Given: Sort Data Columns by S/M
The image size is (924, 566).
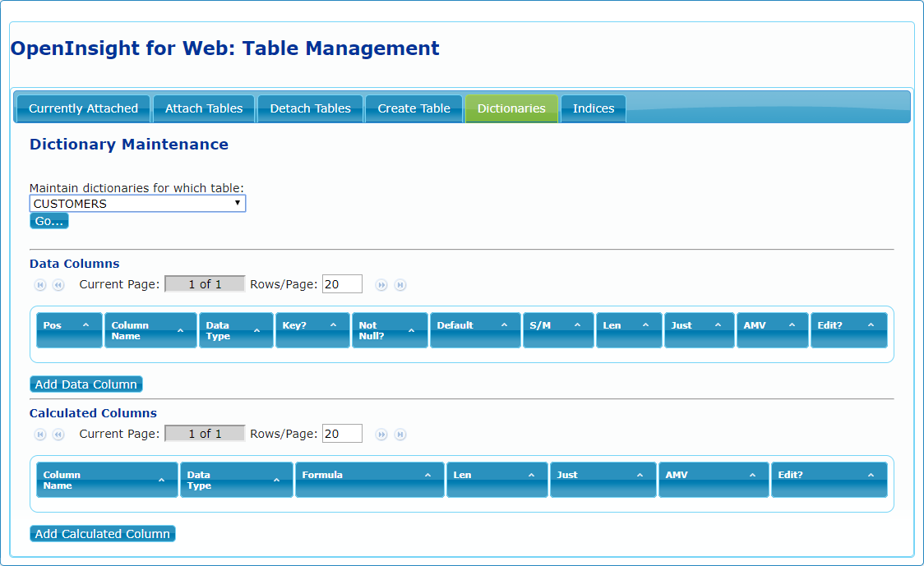Looking at the screenshot, I should pyautogui.click(x=559, y=330).
